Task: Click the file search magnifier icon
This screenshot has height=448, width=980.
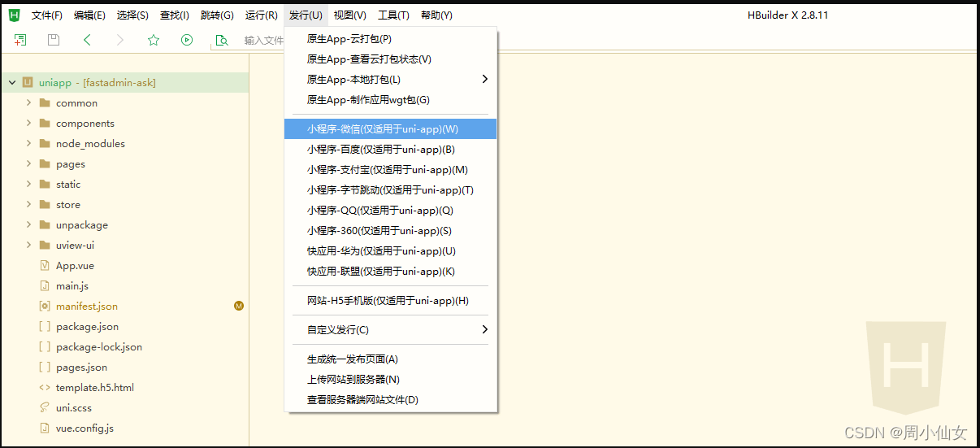Action: pyautogui.click(x=221, y=40)
